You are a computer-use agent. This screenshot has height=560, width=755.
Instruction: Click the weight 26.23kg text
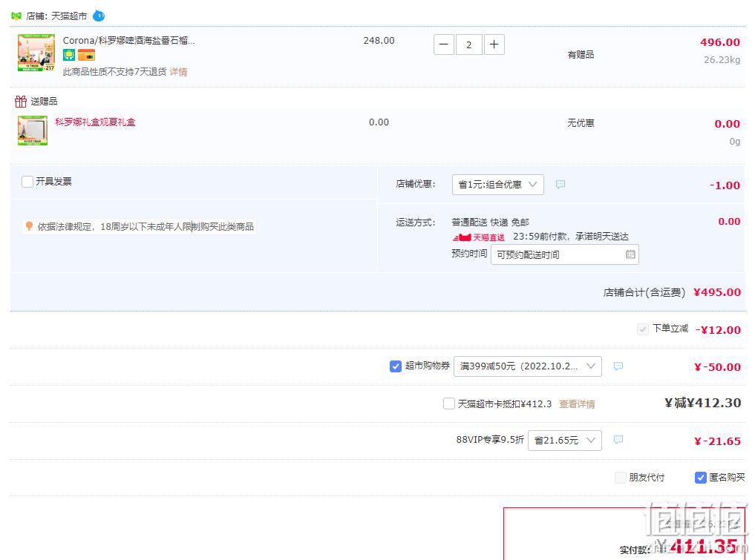point(722,60)
